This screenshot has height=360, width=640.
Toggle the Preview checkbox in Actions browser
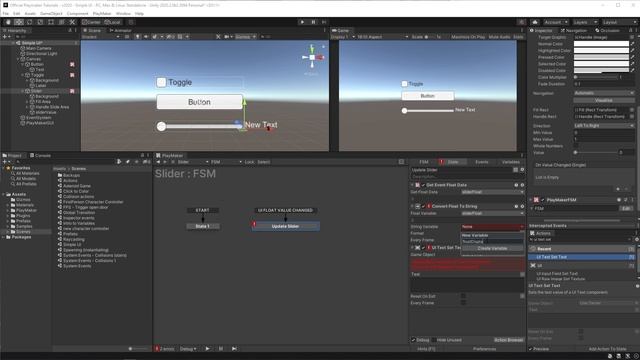531,349
